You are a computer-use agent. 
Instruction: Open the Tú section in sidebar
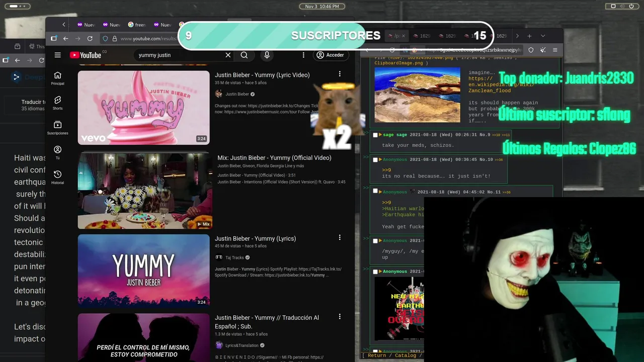tap(57, 152)
